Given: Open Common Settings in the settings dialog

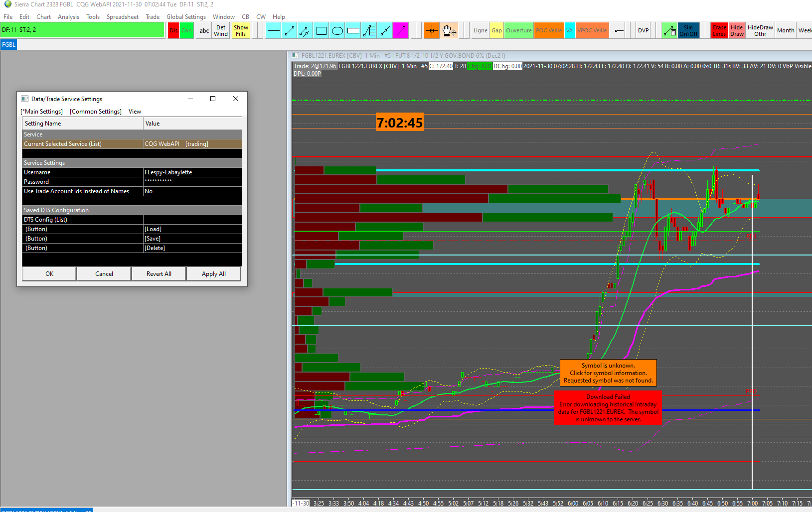Looking at the screenshot, I should 96,112.
